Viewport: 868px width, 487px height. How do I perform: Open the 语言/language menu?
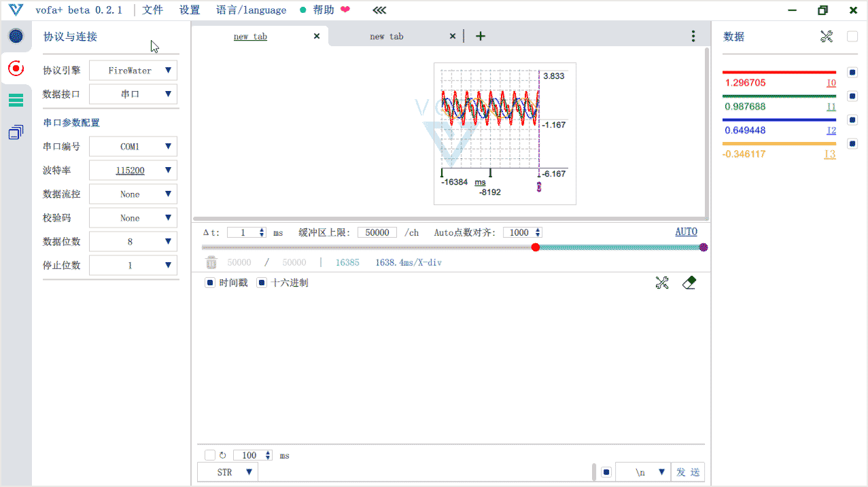[251, 10]
